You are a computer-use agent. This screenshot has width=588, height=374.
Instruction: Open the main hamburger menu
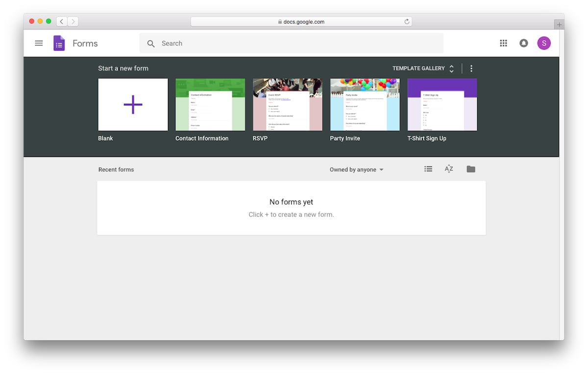coord(39,43)
